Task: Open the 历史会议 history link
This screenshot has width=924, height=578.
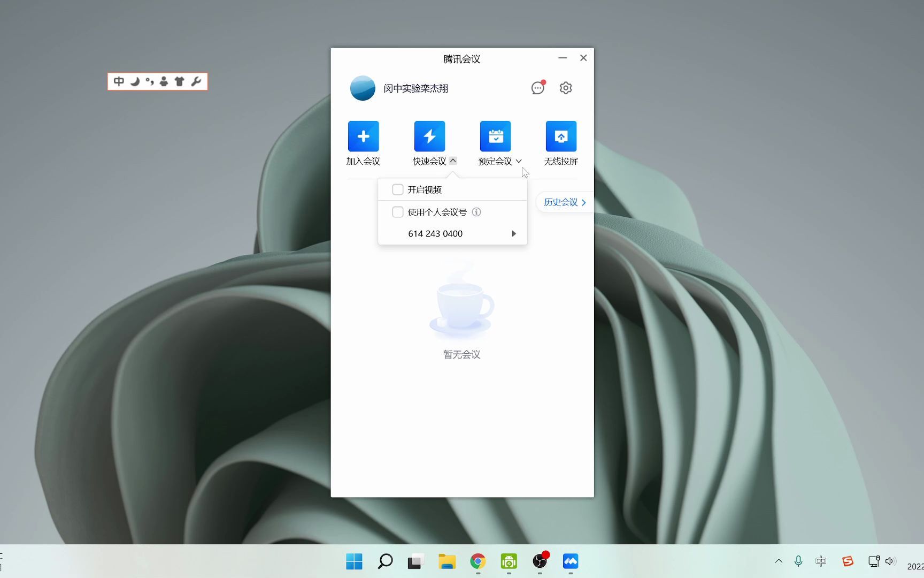Action: tap(565, 202)
